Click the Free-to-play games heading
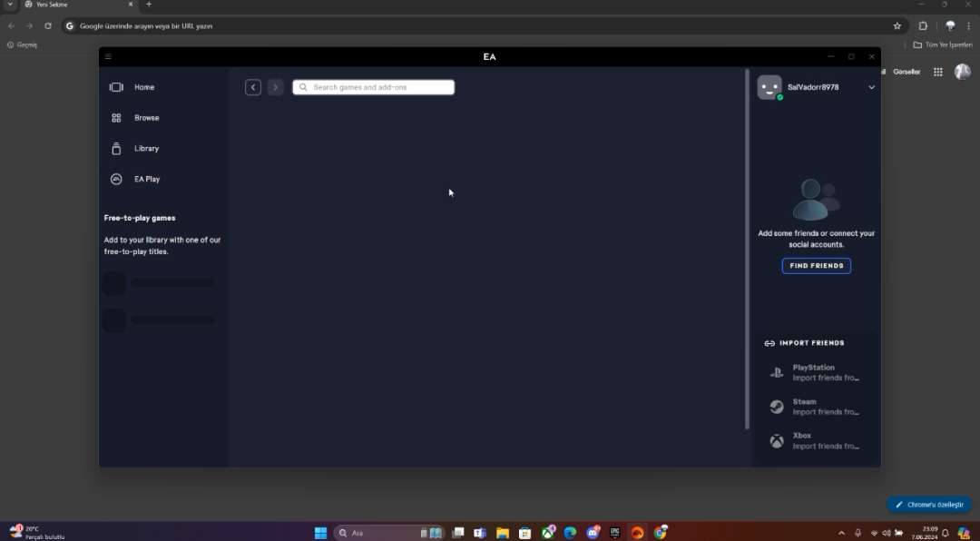The height and width of the screenshot is (541, 980). pos(140,218)
